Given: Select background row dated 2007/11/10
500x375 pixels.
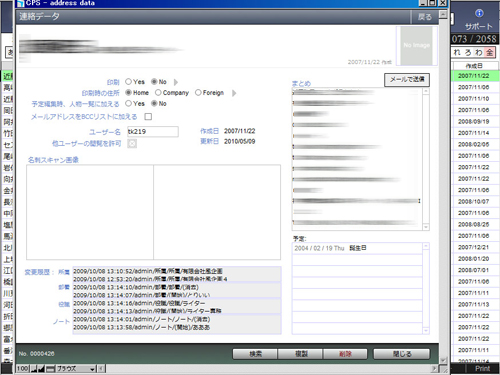Looking at the screenshot, I should point(475,99).
